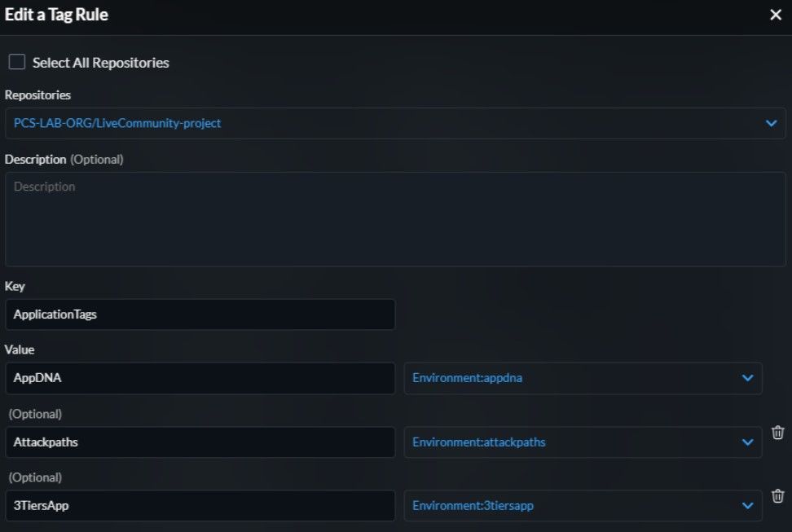Click the Edit a Tag Rule title
The image size is (792, 532).
pos(56,15)
